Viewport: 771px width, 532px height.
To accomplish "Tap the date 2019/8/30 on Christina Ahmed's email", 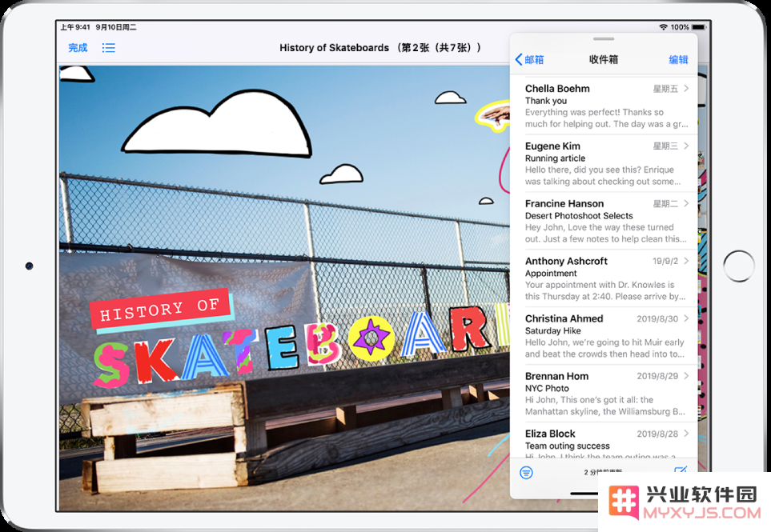I will [657, 319].
